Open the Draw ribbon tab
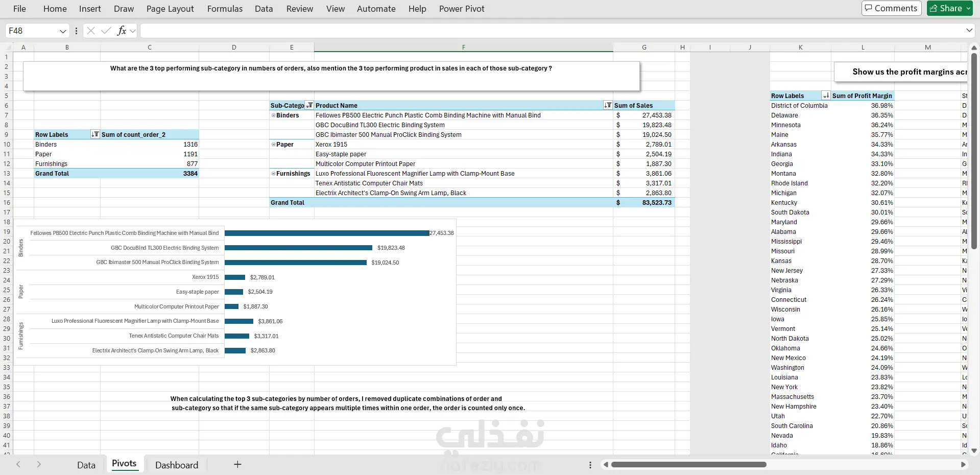Viewport: 980px width, 475px height. pyautogui.click(x=124, y=9)
